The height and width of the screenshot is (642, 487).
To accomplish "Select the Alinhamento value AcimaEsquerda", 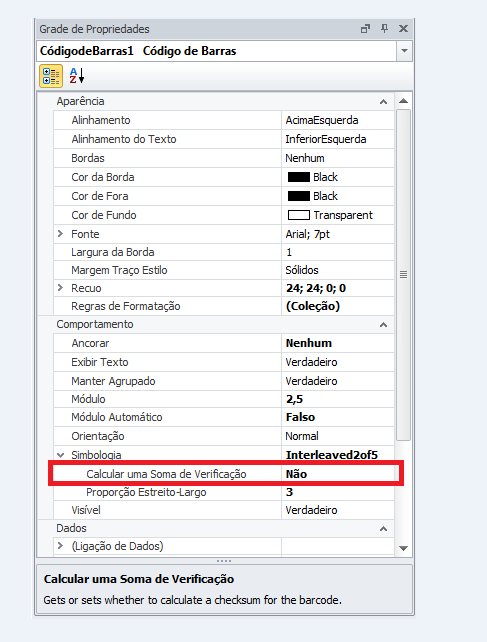I will coord(322,120).
